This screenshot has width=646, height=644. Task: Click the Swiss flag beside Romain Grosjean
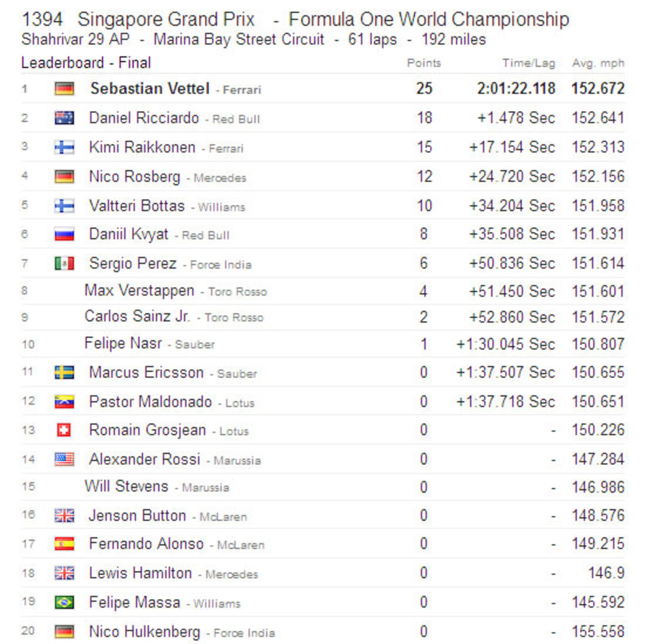coord(64,430)
